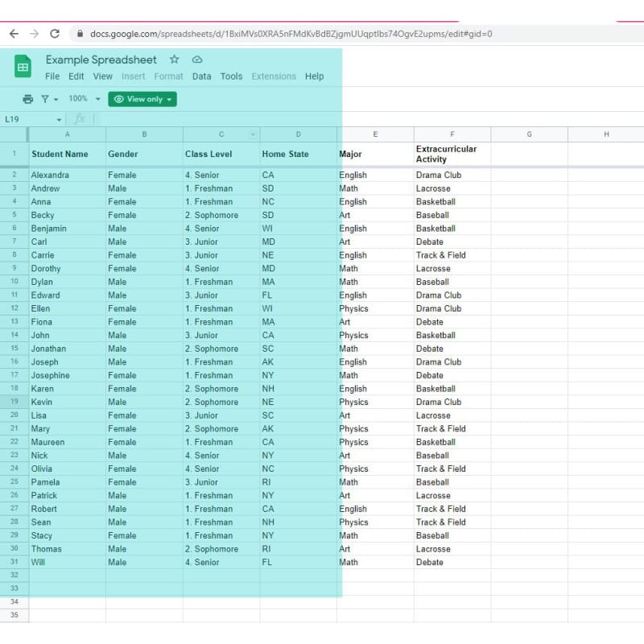Go back with the browser arrow
The width and height of the screenshot is (644, 644).
point(14,34)
